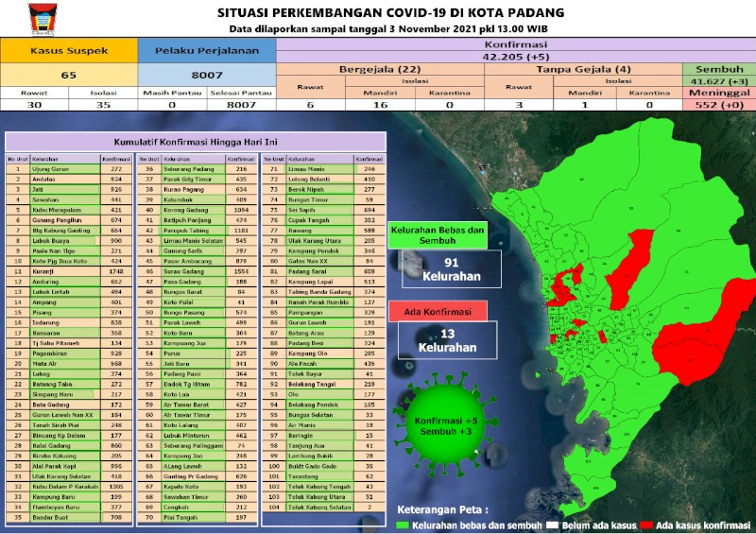Screen dimensions: 756x534
Task: Click the Teluk Kabung Selatan kelurahan name
Action: 319,507
